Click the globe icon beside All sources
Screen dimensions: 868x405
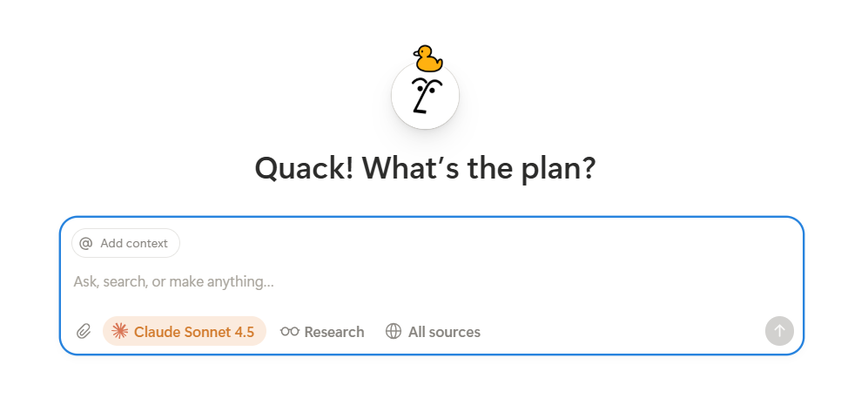(394, 332)
